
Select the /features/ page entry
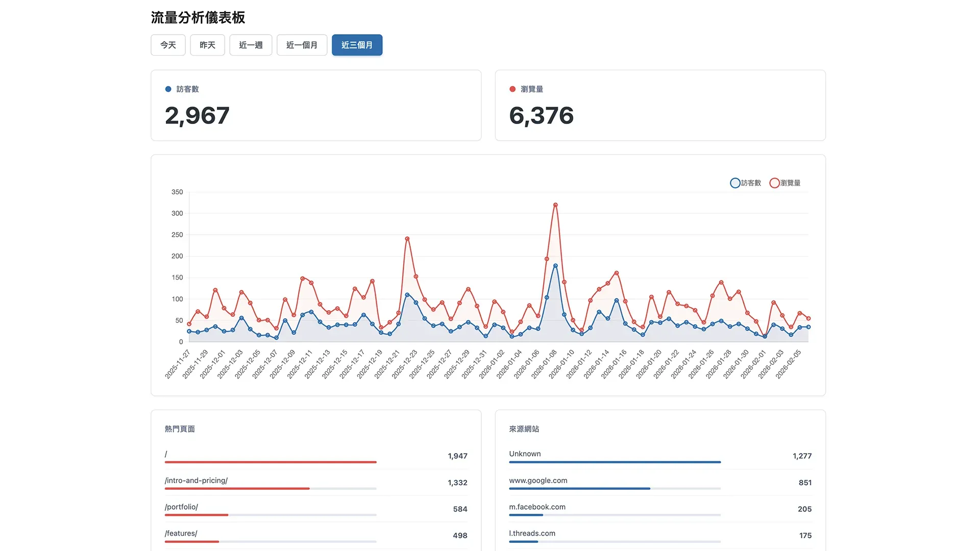click(x=181, y=534)
